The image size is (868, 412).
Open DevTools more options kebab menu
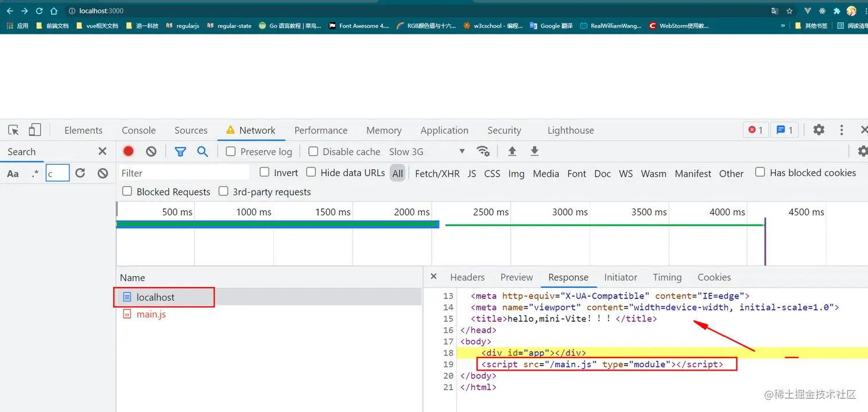(842, 130)
